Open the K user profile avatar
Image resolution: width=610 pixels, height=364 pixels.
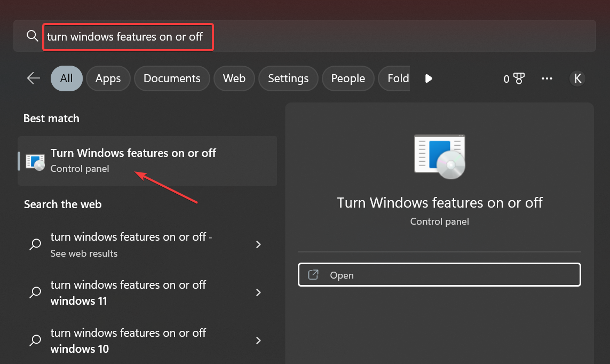coord(577,78)
